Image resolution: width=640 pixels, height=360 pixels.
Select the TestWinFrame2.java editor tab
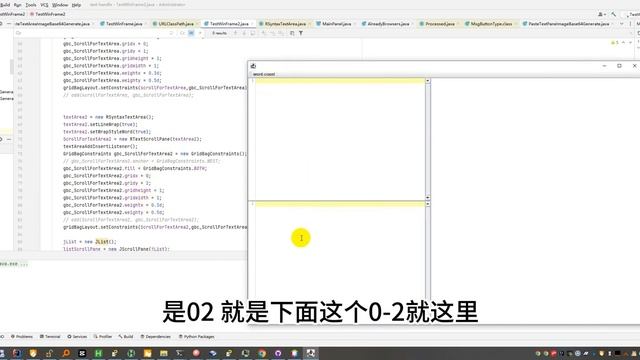[x=229, y=24]
